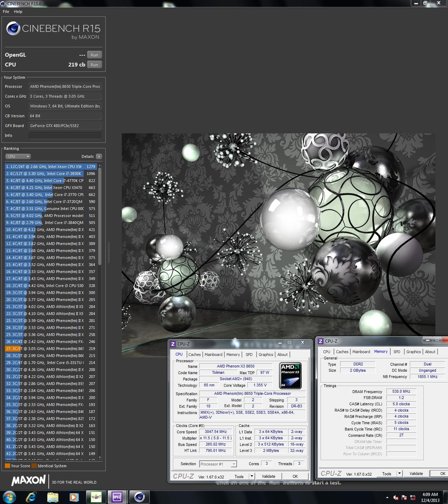Open Tools dropdown arrow in left CPU-Z
The width and height of the screenshot is (448, 504).
pos(251,476)
